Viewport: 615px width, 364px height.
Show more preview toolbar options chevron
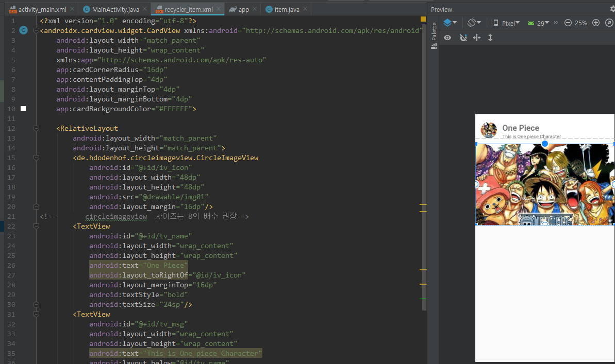(x=556, y=23)
